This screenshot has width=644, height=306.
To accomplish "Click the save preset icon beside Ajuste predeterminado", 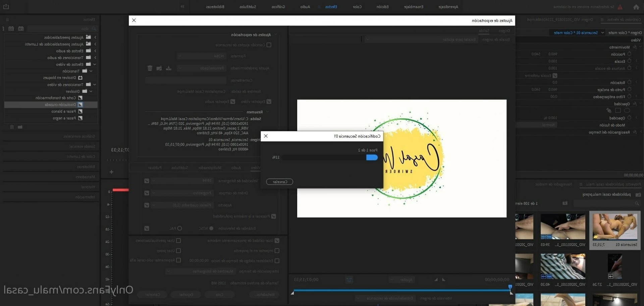I will [169, 68].
